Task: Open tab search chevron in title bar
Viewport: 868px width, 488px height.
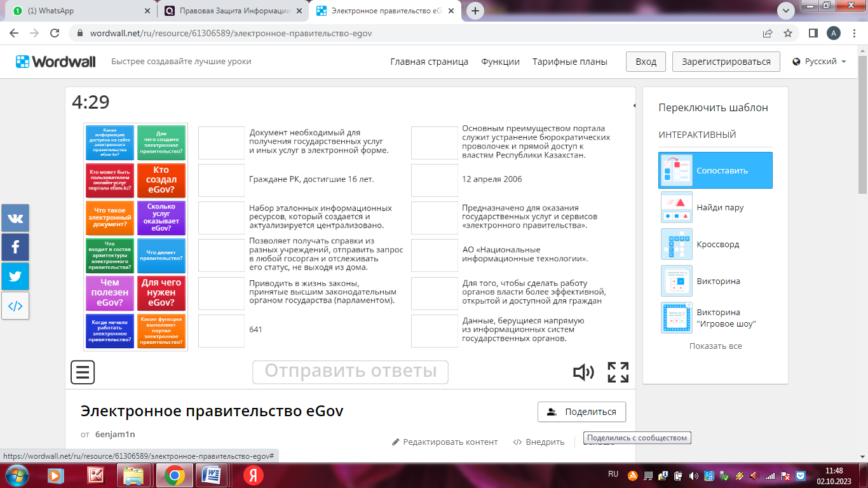Action: [785, 11]
